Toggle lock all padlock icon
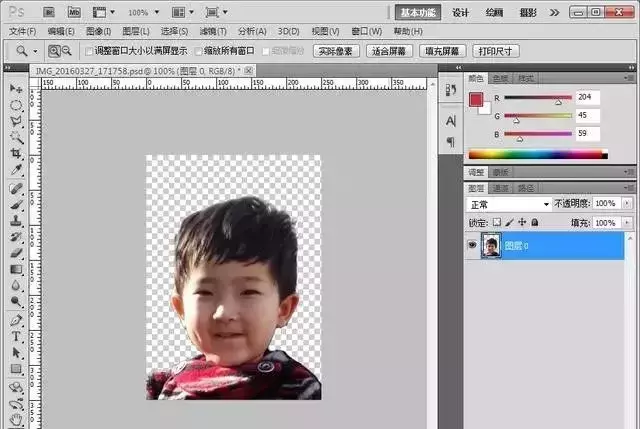The width and height of the screenshot is (640, 429). 535,222
